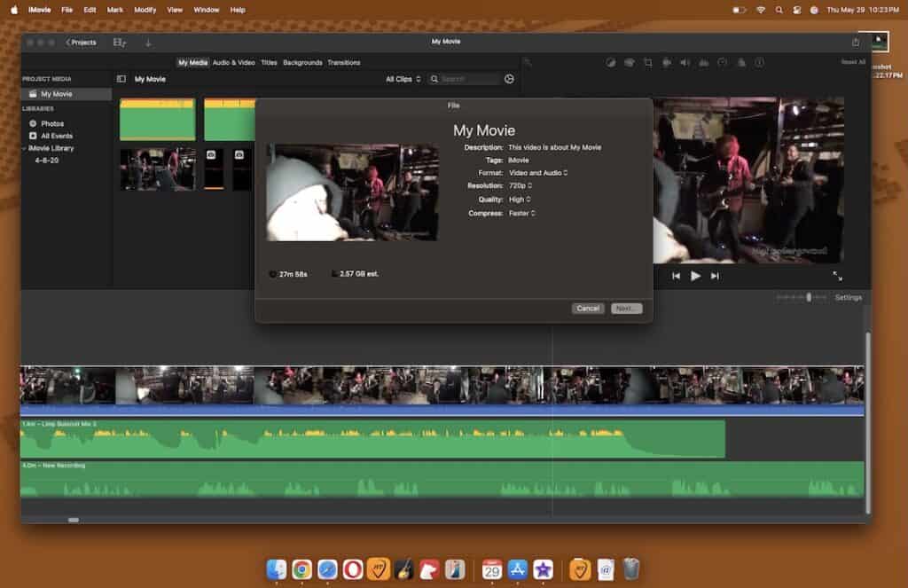Open GarageBand from the Dock

(404, 569)
